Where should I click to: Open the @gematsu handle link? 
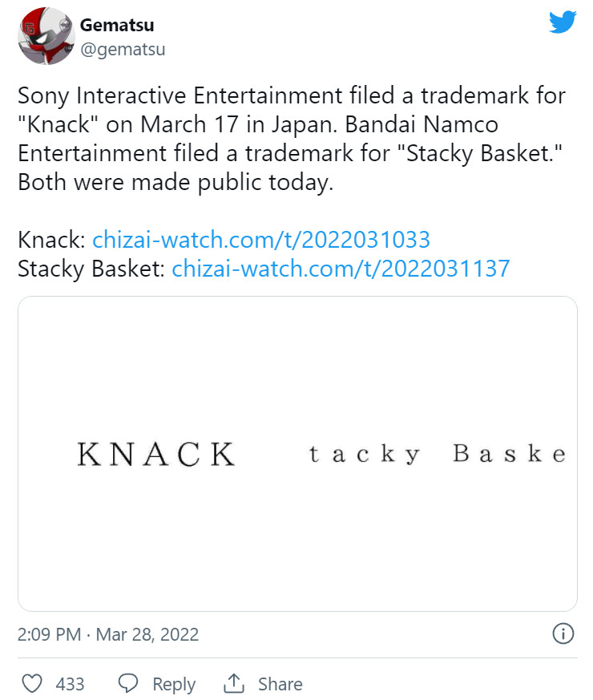(123, 50)
